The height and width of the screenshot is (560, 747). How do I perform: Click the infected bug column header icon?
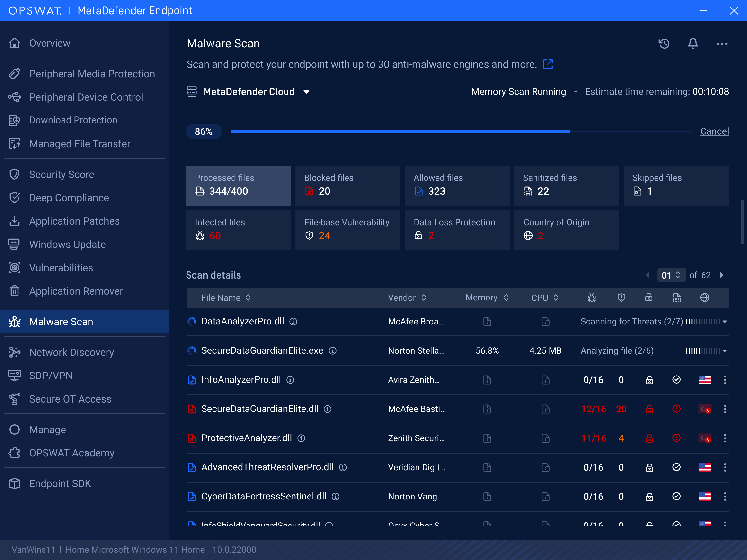coord(592,298)
